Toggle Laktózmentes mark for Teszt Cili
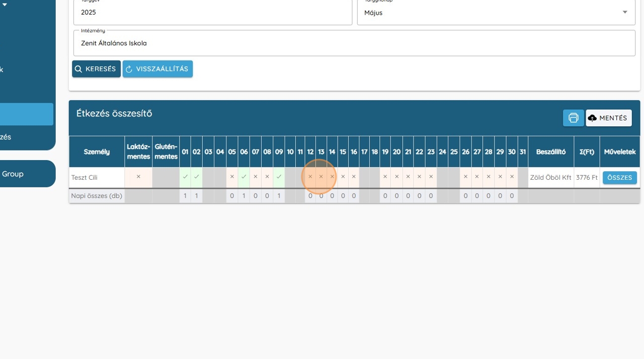The image size is (644, 359). (x=138, y=177)
